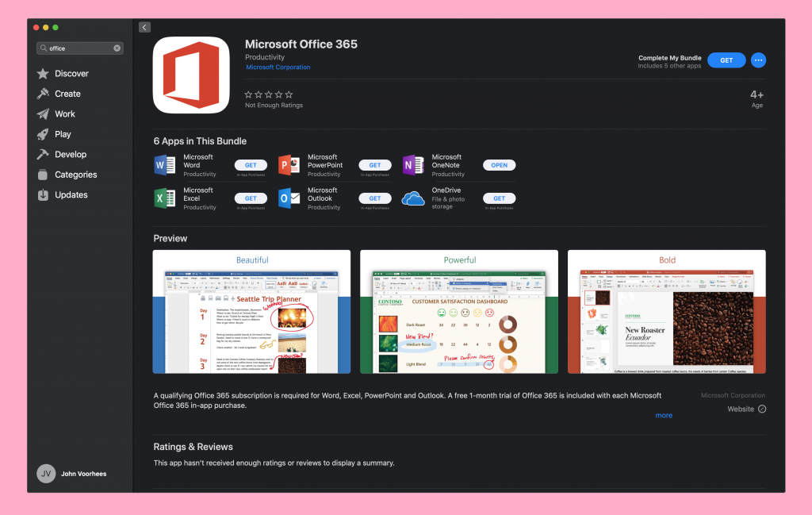Clear the search field with the x icon
This screenshot has height=515, width=812.
[117, 48]
